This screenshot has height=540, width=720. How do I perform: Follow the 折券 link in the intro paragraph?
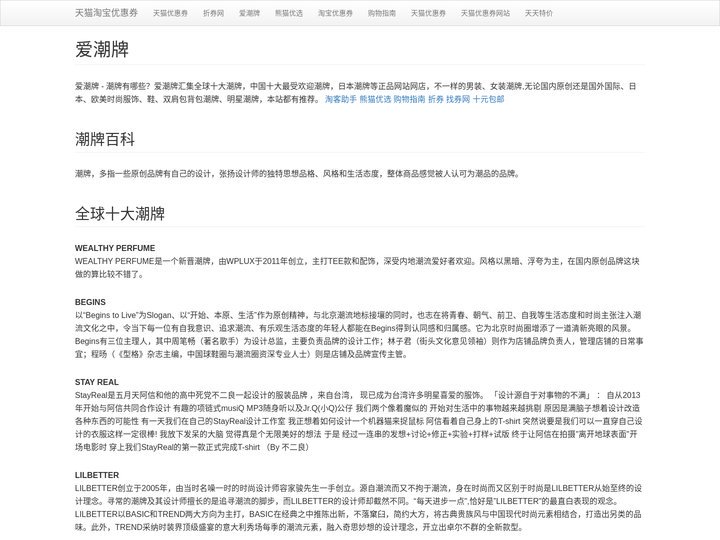[436, 99]
